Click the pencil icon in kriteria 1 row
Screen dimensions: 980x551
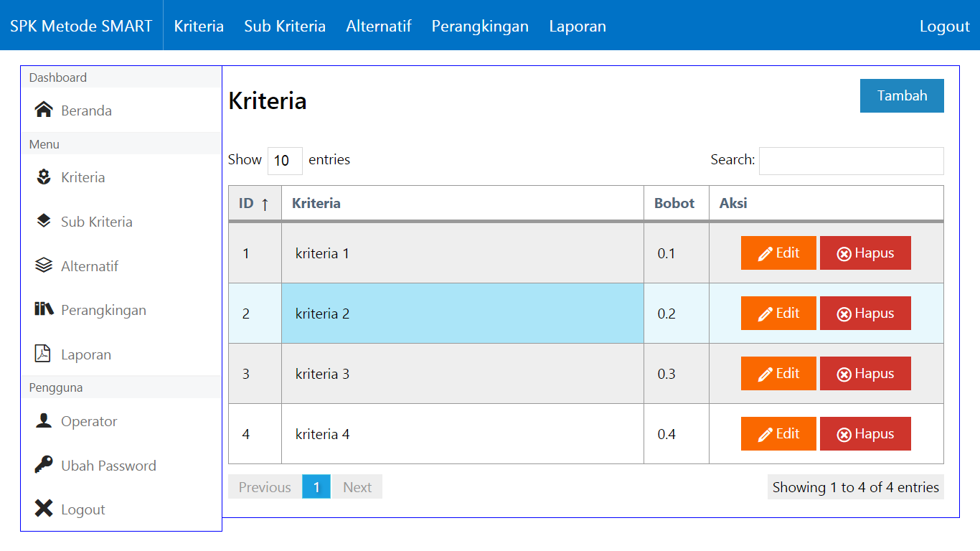coord(765,253)
